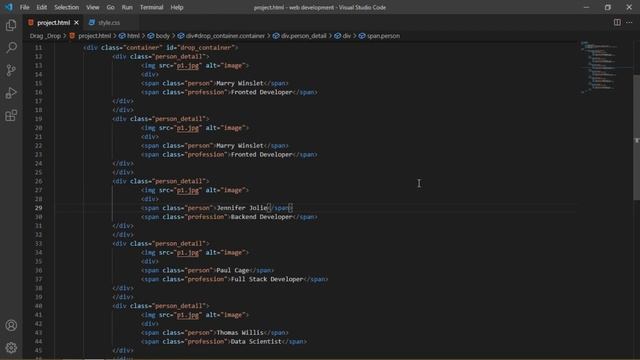Click the Split Editor Right icon
Viewport: 640px width, 360px height.
point(617,22)
